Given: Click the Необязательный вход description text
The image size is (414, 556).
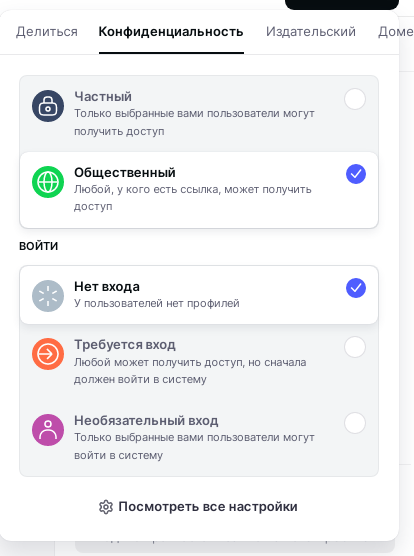Looking at the screenshot, I should (x=194, y=446).
